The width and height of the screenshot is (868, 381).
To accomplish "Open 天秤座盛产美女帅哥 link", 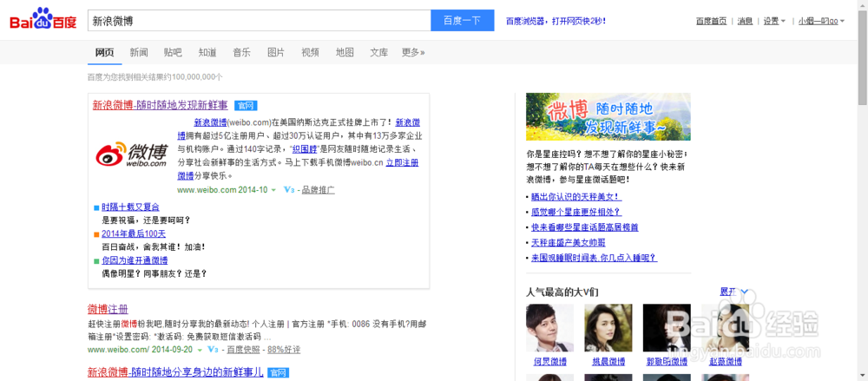I will pos(569,242).
